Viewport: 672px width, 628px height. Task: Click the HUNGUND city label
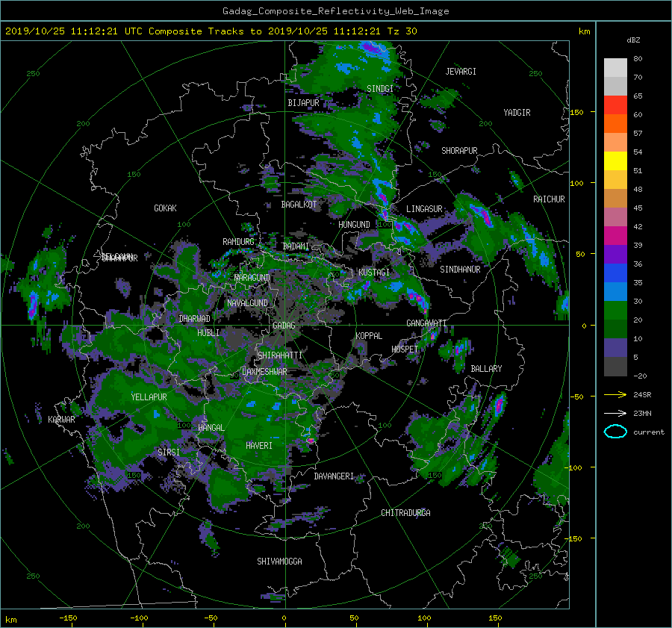coord(354,225)
